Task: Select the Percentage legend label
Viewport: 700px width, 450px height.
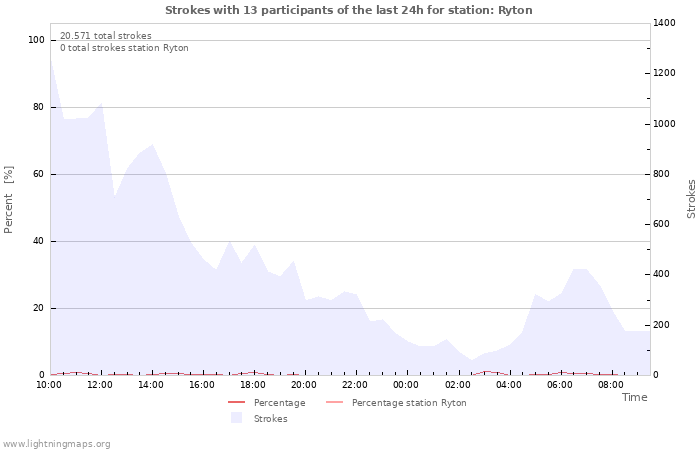Action: [x=279, y=403]
